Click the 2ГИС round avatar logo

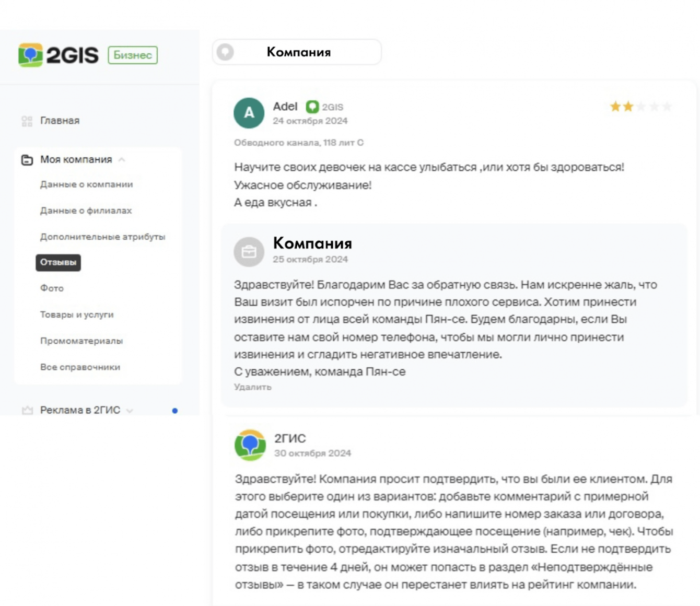pyautogui.click(x=250, y=445)
